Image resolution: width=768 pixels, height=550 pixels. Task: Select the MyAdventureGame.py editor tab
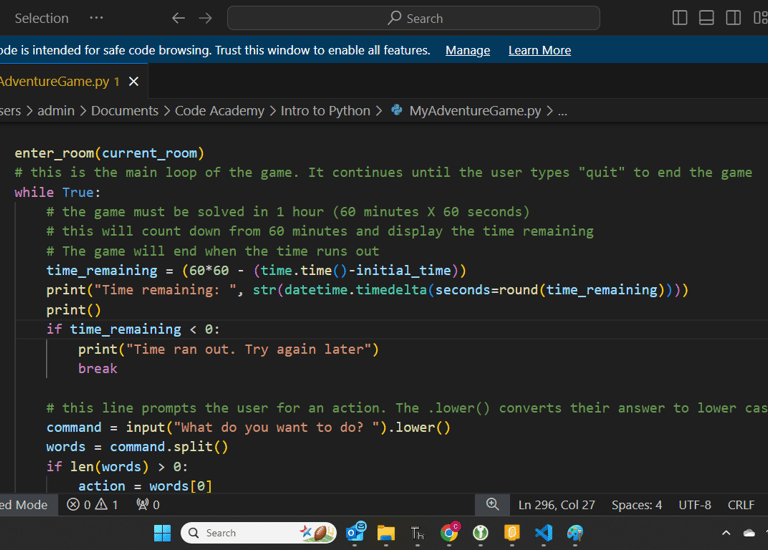click(55, 81)
